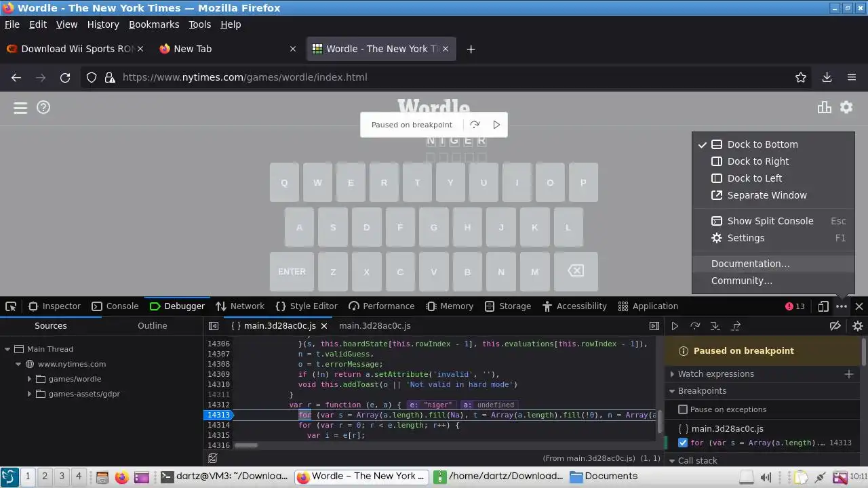Click the source-map ignore icon in editor footer

(x=213, y=458)
